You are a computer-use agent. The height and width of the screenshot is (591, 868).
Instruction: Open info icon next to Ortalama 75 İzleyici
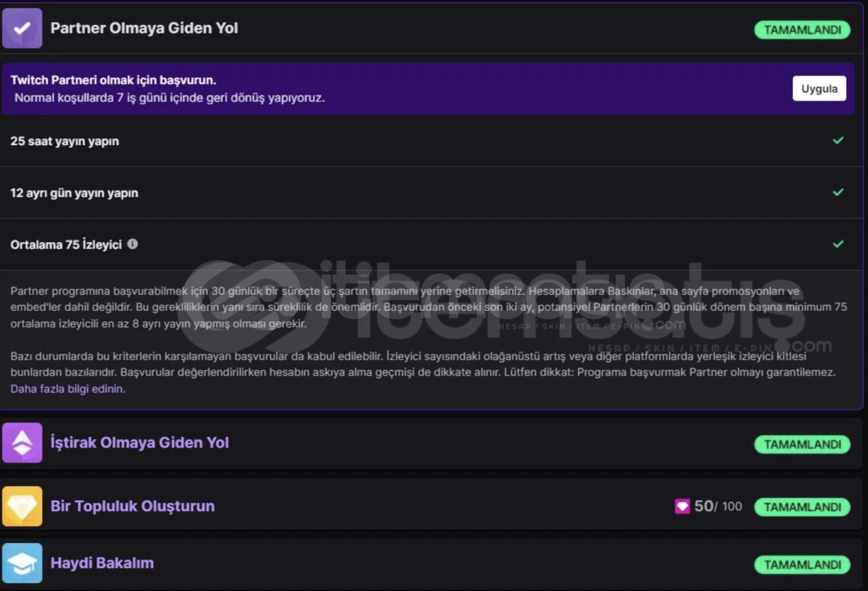[x=133, y=244]
